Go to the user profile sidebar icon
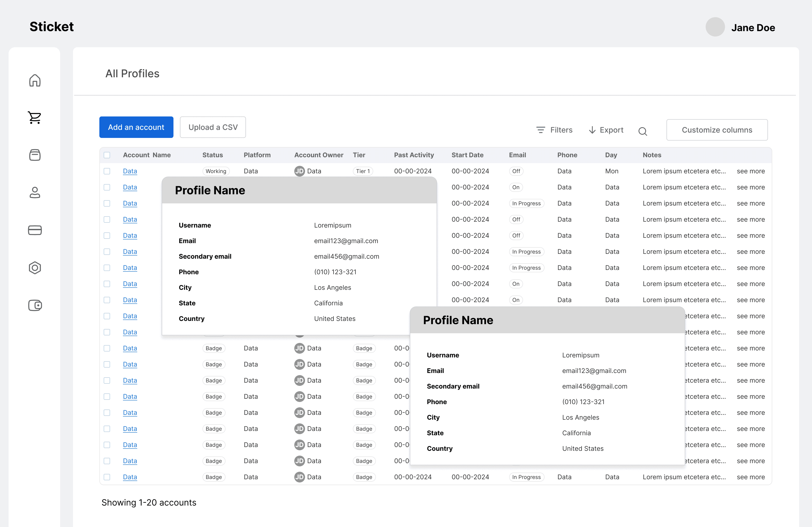 35,193
